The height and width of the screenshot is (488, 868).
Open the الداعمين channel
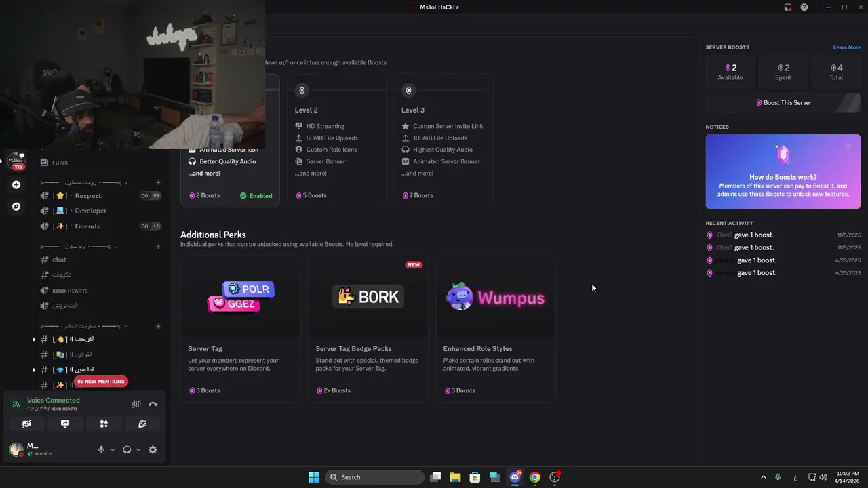point(99,370)
